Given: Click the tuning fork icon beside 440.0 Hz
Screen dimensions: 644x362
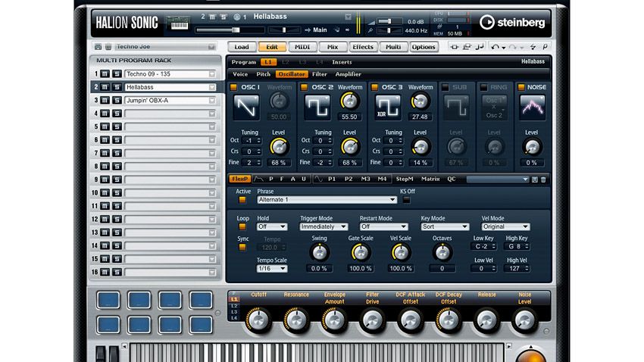Looking at the screenshot, I should click(x=370, y=30).
